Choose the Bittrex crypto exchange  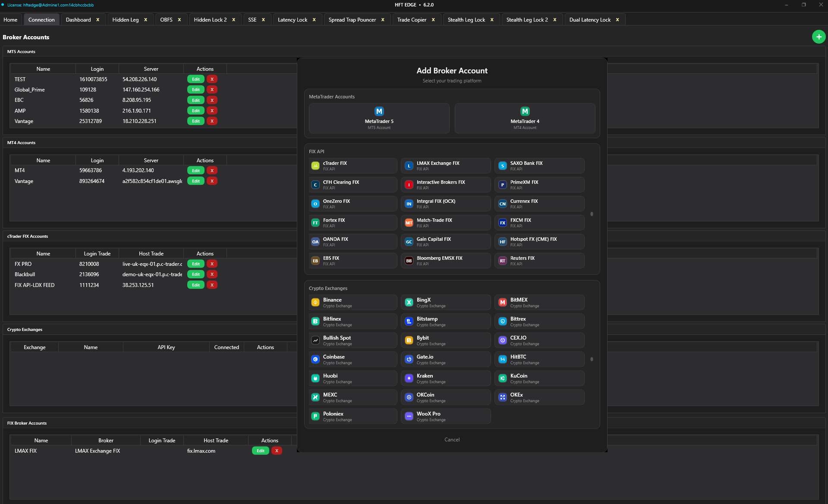(x=539, y=321)
